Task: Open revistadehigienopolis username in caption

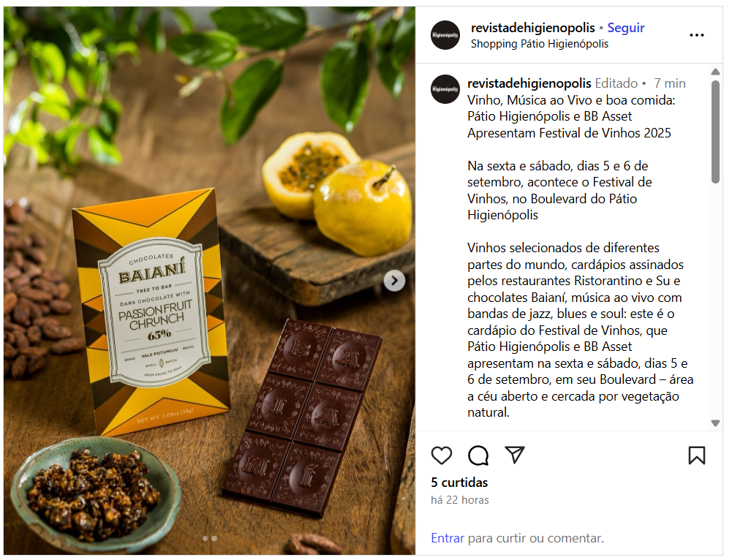Action: click(529, 83)
